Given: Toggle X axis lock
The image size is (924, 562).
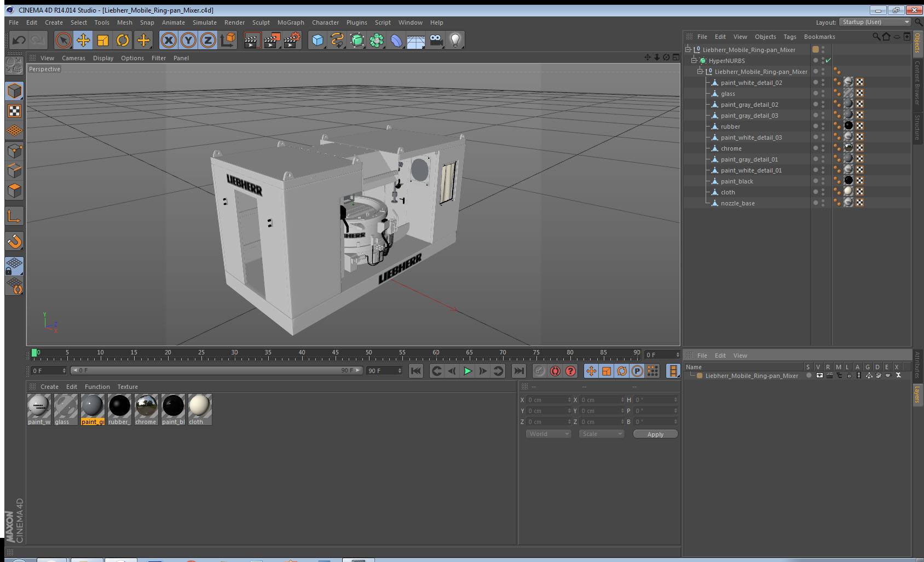Looking at the screenshot, I should click(x=169, y=40).
